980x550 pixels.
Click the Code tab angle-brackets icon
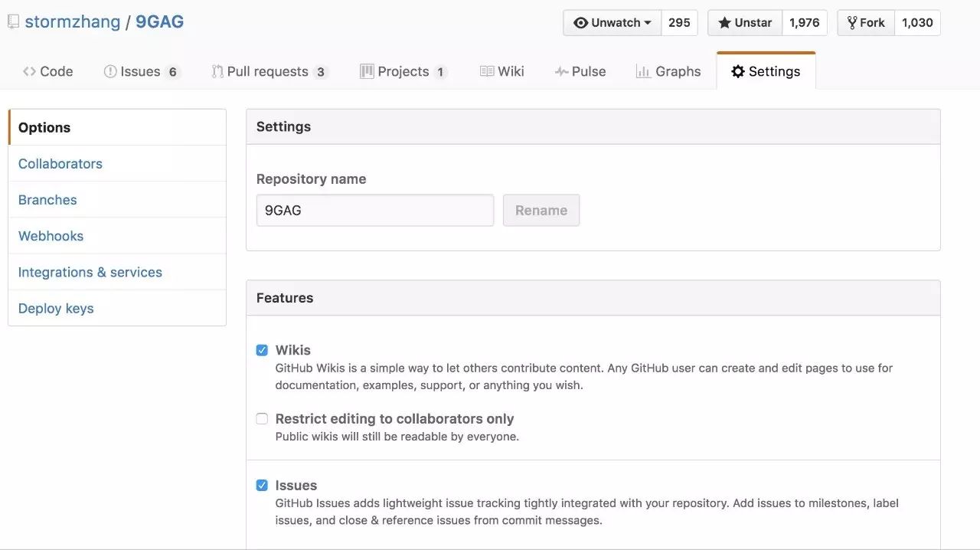[29, 71]
